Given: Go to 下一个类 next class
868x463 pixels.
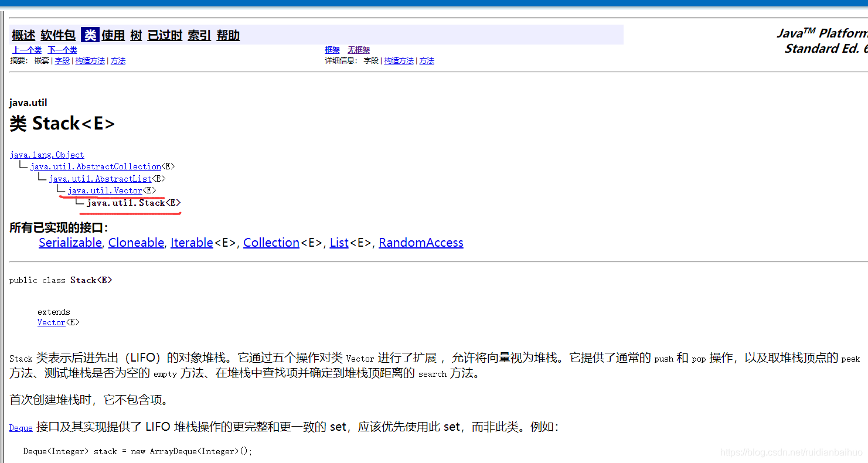Looking at the screenshot, I should click(x=62, y=50).
